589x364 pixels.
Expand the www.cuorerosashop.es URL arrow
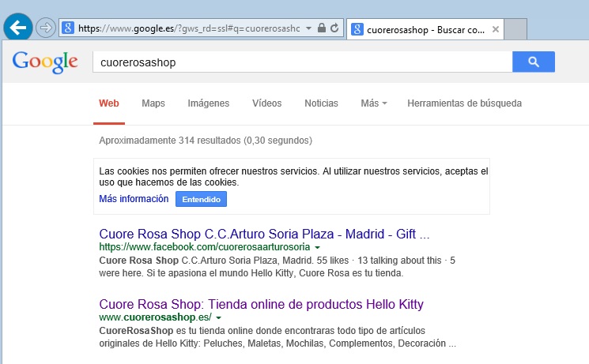coord(219,317)
